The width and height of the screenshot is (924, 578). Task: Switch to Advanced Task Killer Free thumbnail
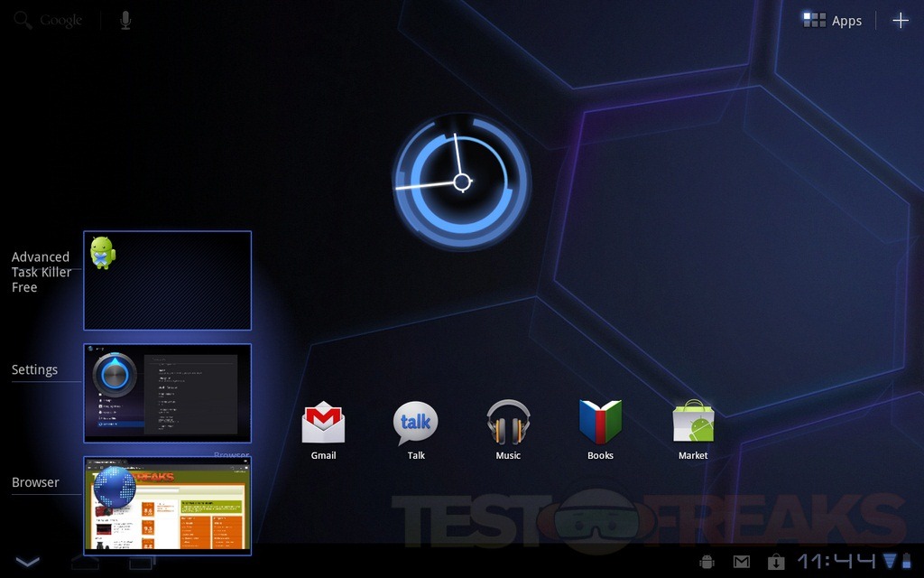tap(168, 281)
